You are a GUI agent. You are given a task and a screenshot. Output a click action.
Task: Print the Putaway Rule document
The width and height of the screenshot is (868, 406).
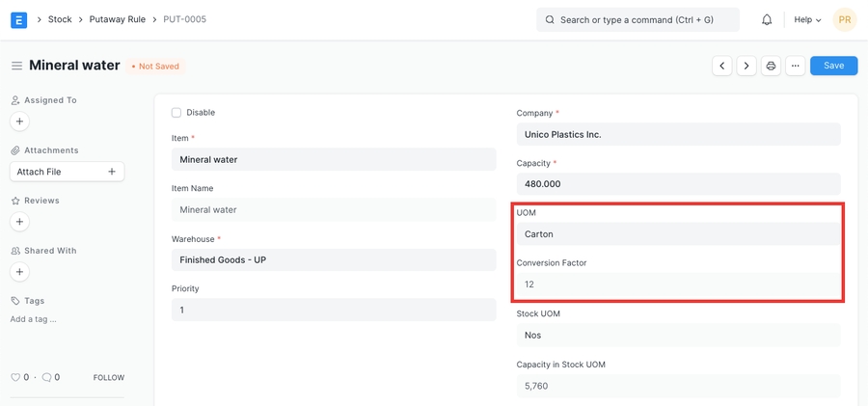771,66
